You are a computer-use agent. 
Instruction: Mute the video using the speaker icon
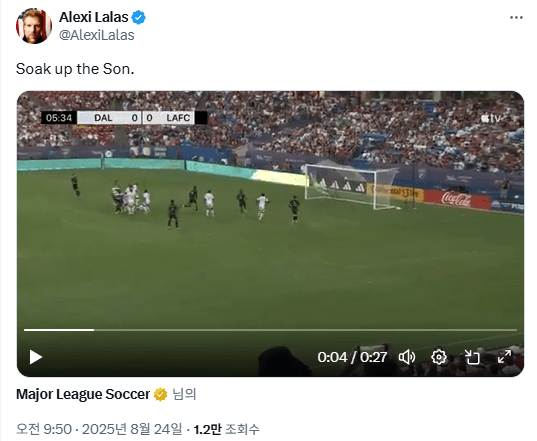click(407, 357)
